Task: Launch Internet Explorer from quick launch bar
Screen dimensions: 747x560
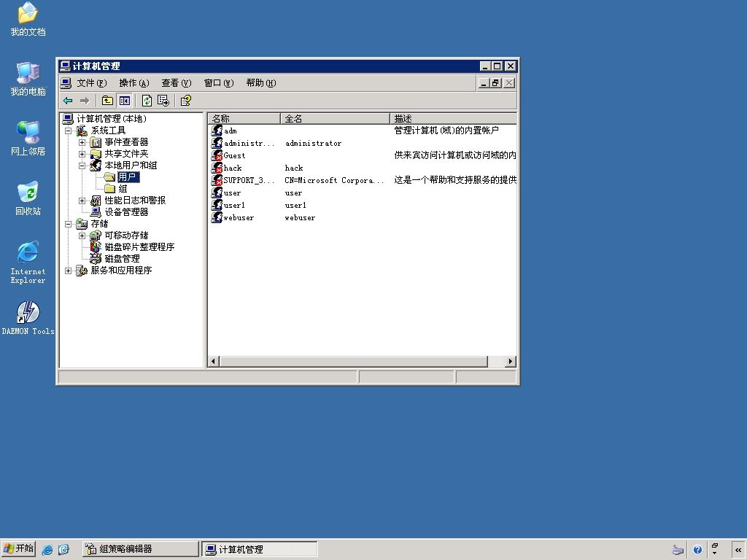Action: [x=47, y=550]
